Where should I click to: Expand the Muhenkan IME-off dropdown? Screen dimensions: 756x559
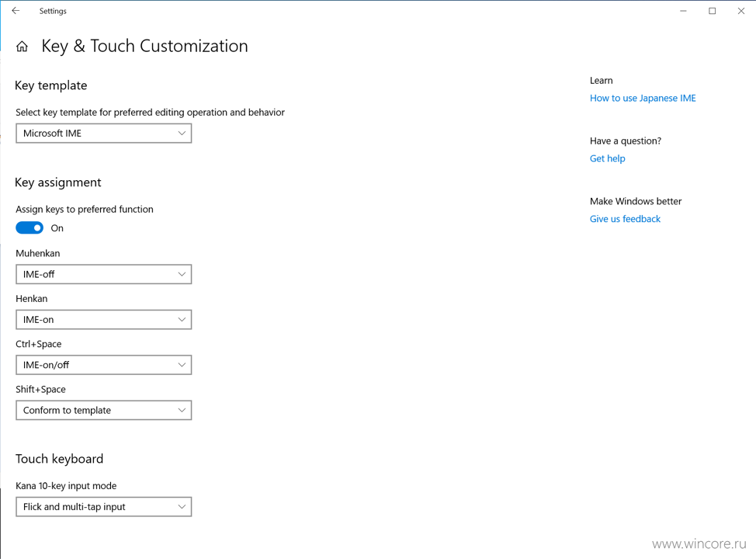coord(104,274)
